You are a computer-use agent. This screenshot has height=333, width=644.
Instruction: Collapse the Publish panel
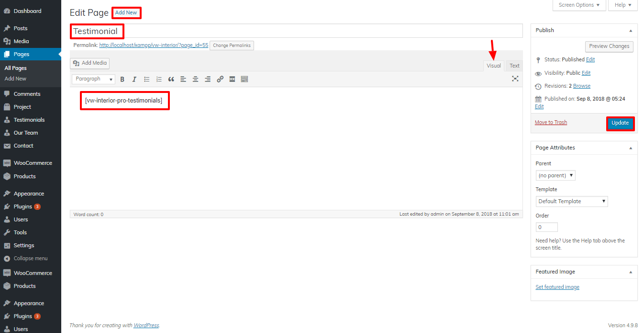pyautogui.click(x=630, y=30)
